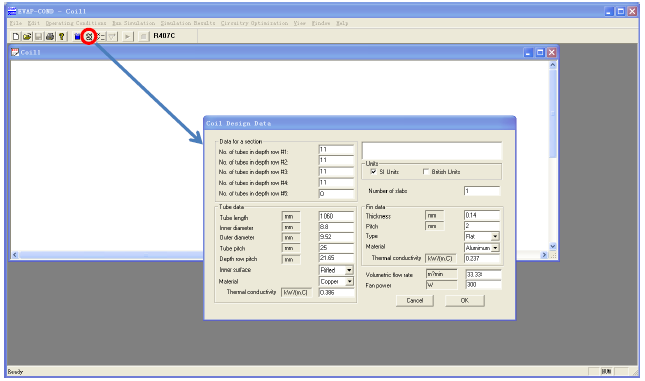Image resolution: width=645 pixels, height=381 pixels.
Task: Click the Print toolbar icon
Action: 50,37
